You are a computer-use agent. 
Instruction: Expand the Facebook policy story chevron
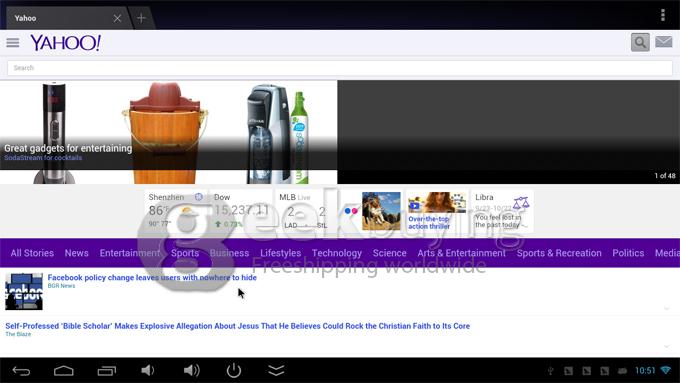pos(667,308)
